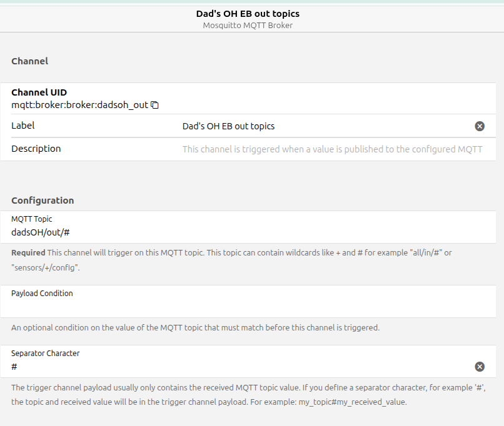Select the mqtt:broker:broker:dadsoh_out UID text
504x426 pixels.
coord(79,105)
